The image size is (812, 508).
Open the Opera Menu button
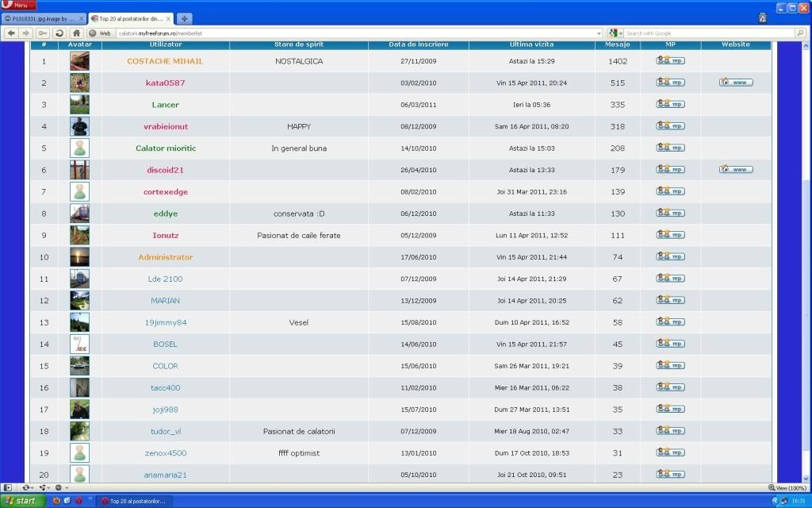click(18, 6)
